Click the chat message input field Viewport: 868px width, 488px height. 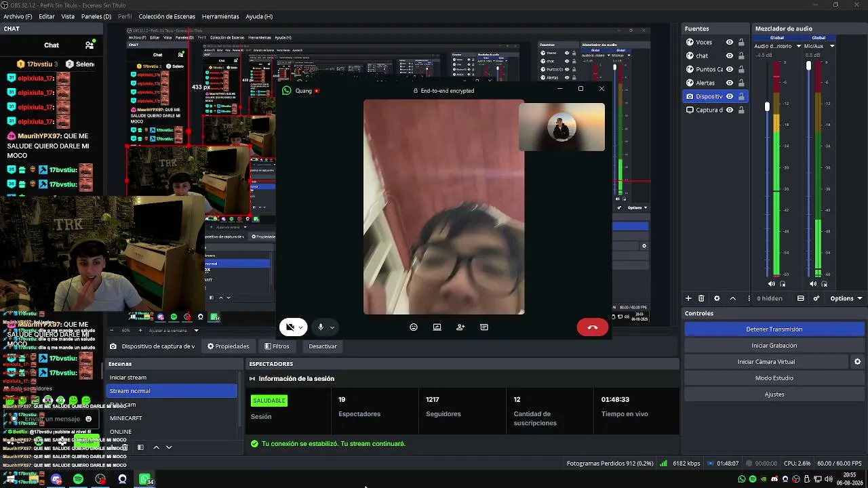[x=52, y=419]
